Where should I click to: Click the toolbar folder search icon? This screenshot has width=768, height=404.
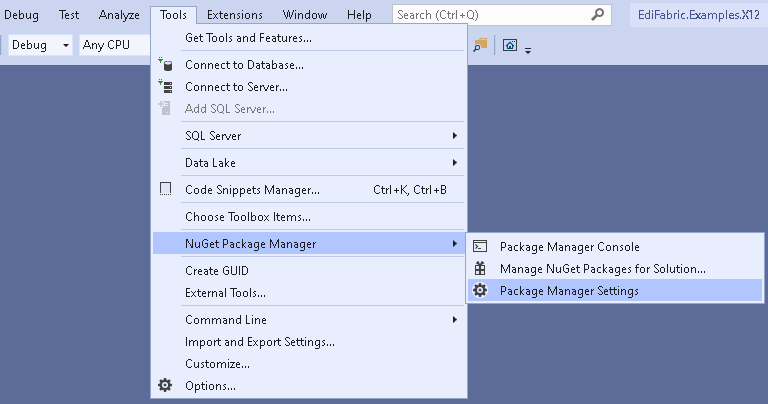480,45
